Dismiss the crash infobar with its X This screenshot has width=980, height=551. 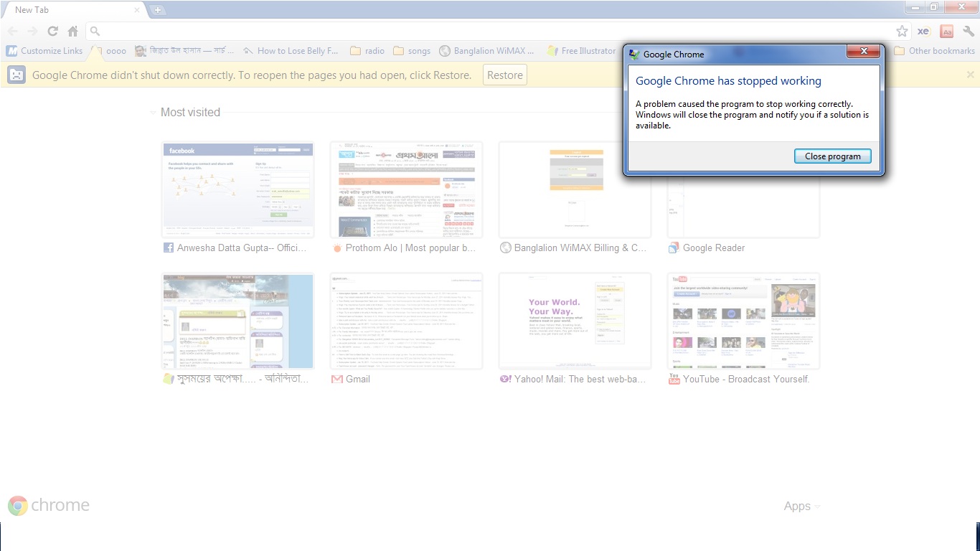coord(970,75)
